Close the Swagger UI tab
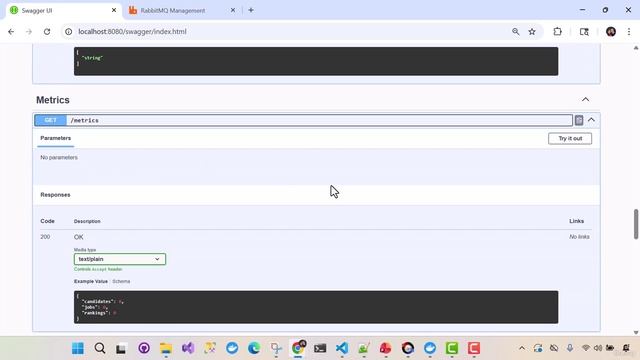640x360 pixels. (114, 10)
